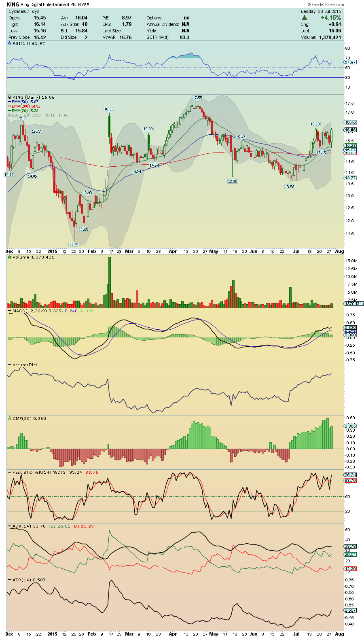Click the RSI line-chart legend icon

click(10, 43)
